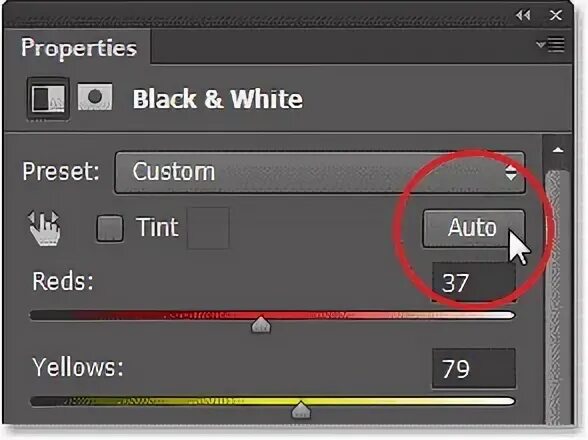Collapse the panel with double-arrow icon

(523, 15)
